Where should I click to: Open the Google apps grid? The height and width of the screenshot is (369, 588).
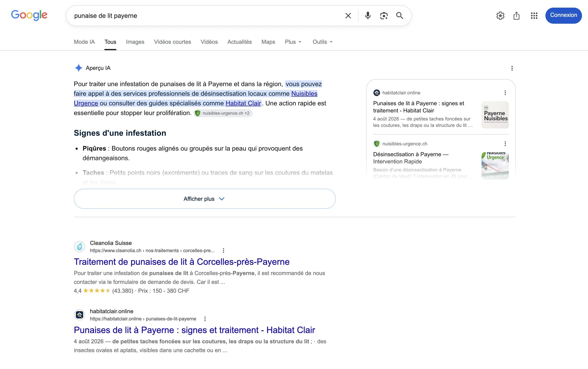[x=534, y=16]
